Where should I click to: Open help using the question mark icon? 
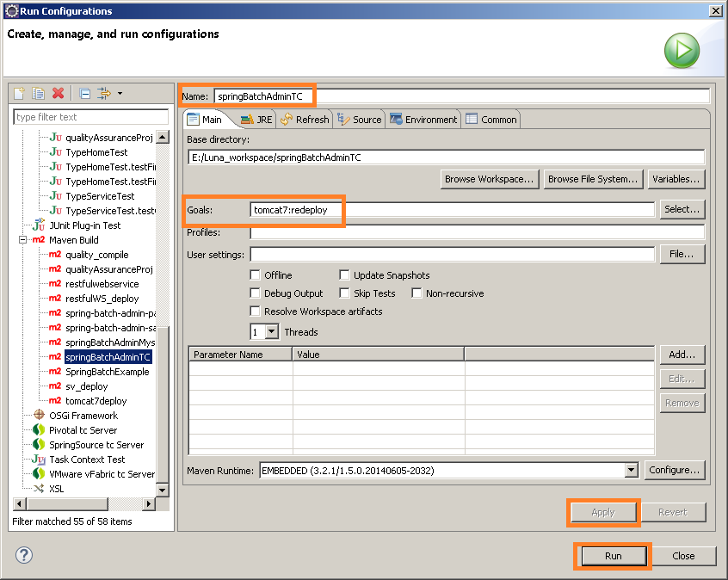(23, 556)
